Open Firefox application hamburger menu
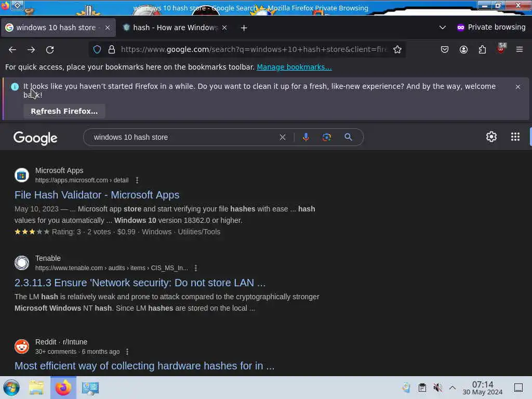The image size is (532, 399). 520,49
